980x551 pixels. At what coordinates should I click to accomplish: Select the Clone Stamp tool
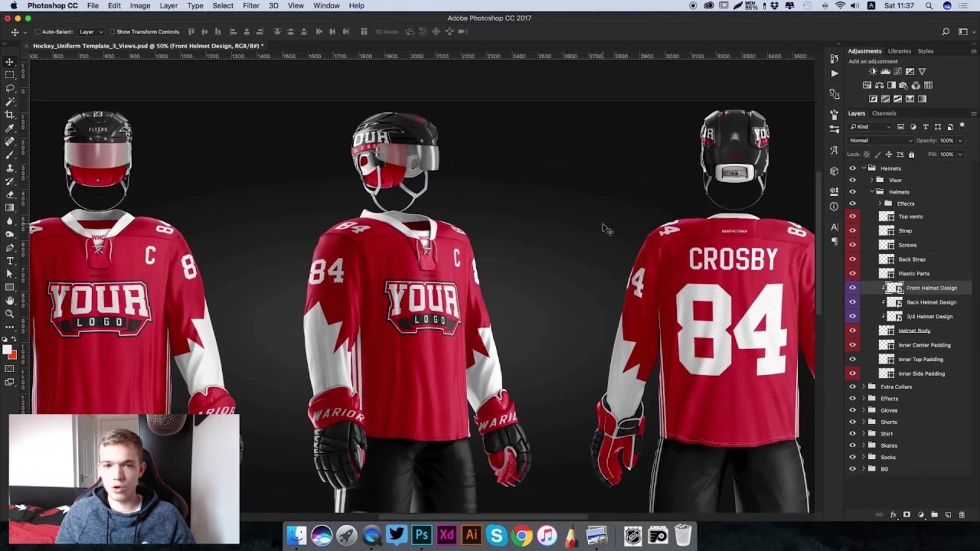[x=10, y=168]
